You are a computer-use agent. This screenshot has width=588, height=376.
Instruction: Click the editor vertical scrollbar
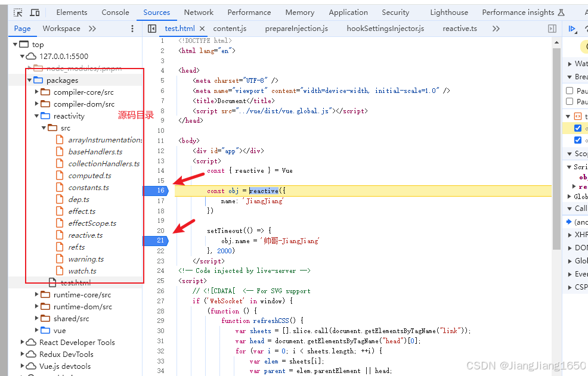pos(556,149)
